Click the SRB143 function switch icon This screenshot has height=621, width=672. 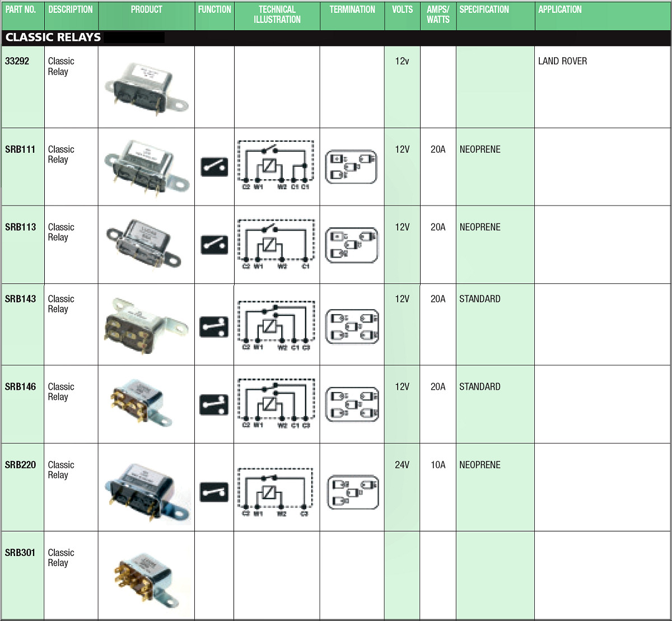coord(214,327)
